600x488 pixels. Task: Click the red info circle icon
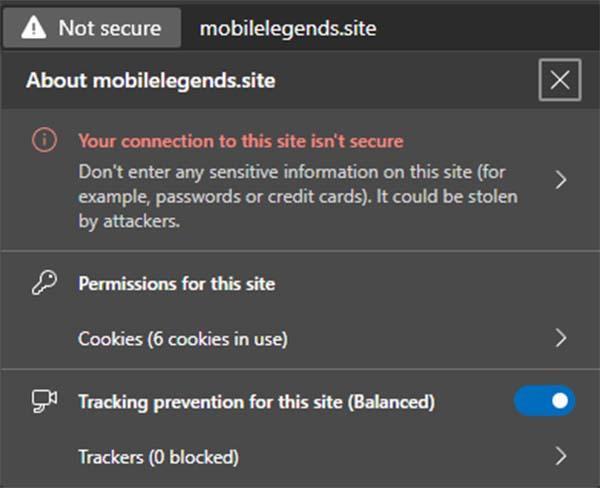click(44, 140)
